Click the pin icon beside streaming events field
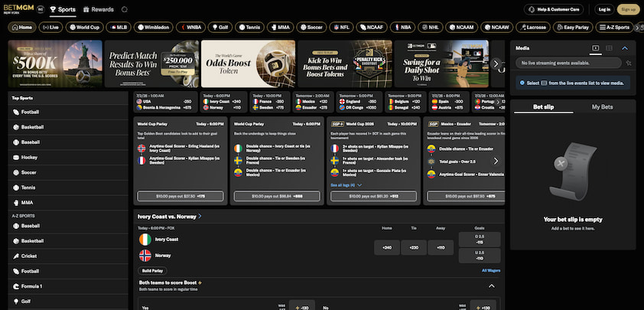 pyautogui.click(x=629, y=63)
